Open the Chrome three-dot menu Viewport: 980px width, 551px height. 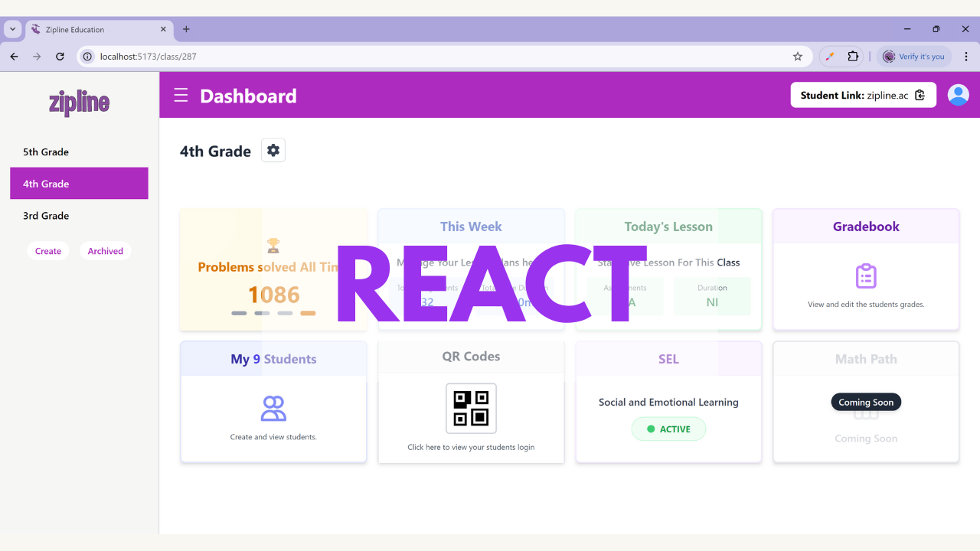[x=965, y=56]
